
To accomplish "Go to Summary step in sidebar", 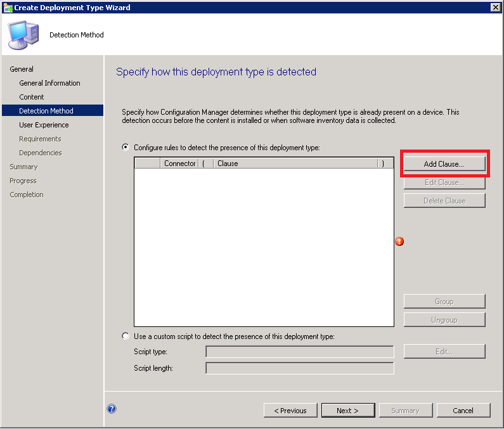I will coord(23,167).
